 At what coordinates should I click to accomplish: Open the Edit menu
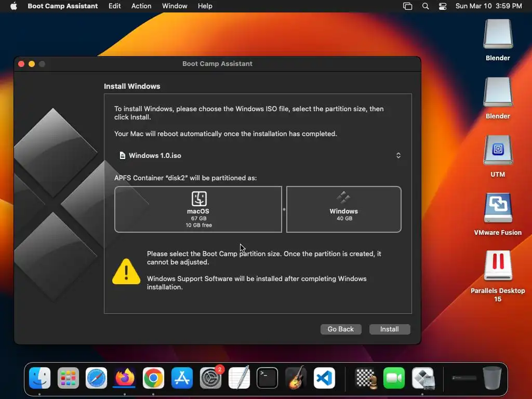114,6
